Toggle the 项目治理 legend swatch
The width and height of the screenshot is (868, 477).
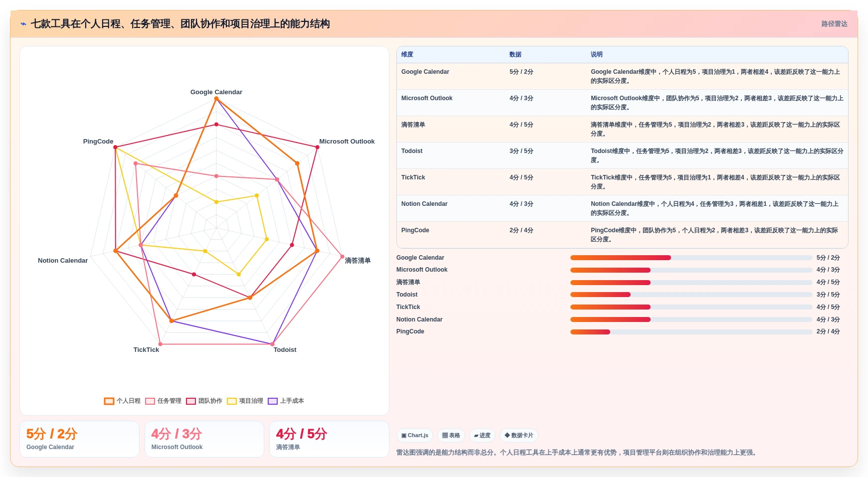232,401
